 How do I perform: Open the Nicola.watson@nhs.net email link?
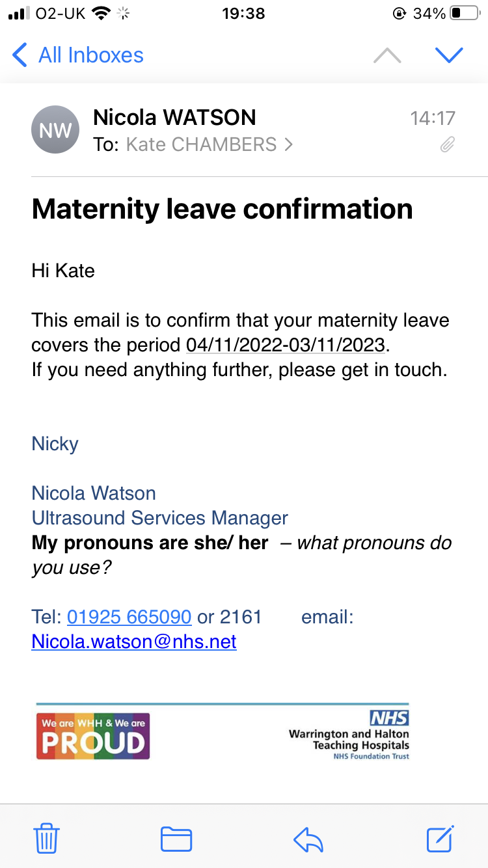tap(134, 642)
